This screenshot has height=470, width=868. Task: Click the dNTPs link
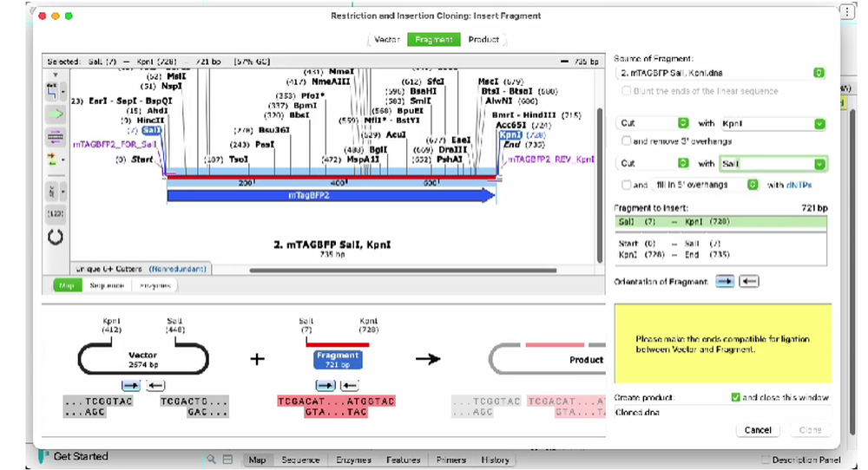799,185
